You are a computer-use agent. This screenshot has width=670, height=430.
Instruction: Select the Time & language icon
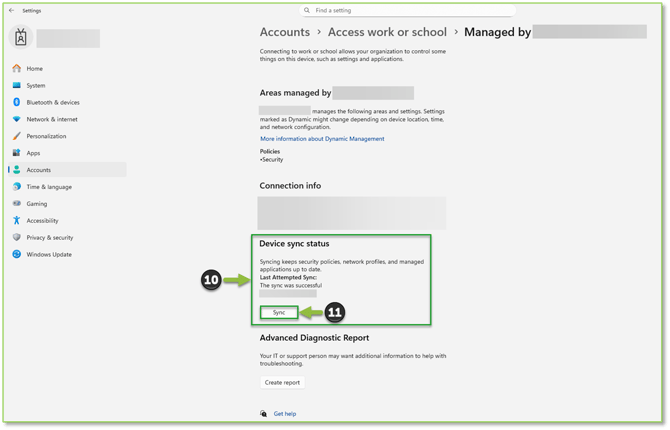tap(17, 187)
